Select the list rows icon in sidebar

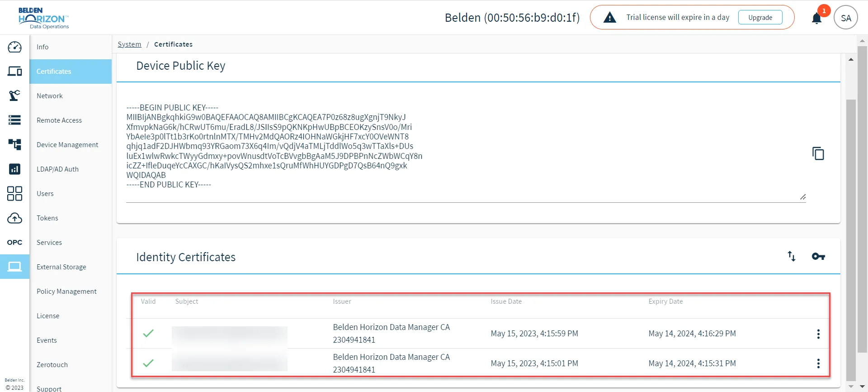click(14, 120)
